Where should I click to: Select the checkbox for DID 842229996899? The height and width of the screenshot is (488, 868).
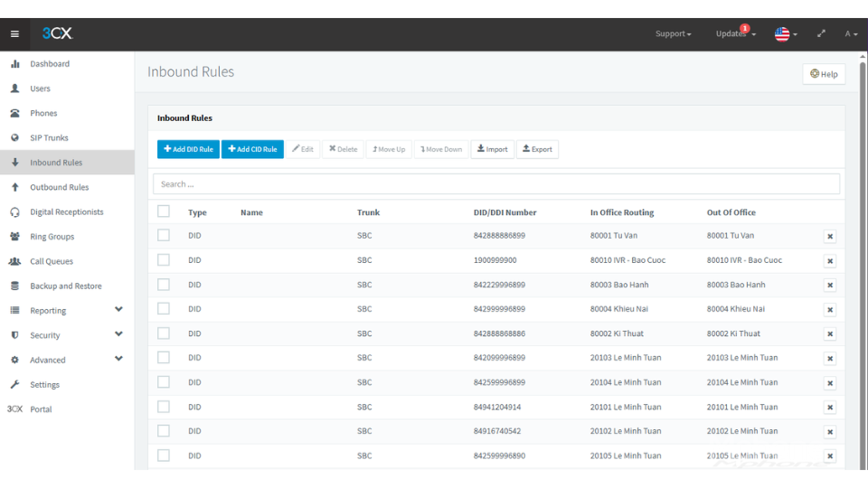click(x=164, y=285)
